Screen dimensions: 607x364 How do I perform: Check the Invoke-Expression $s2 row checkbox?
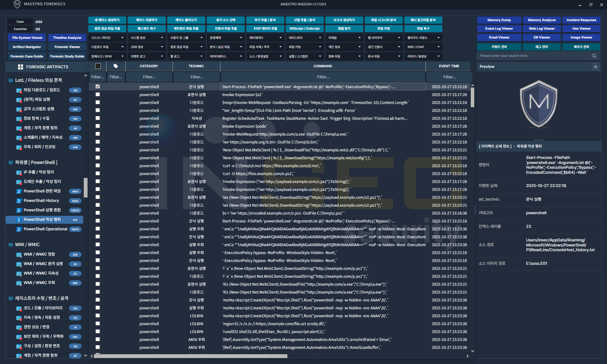[98, 94]
